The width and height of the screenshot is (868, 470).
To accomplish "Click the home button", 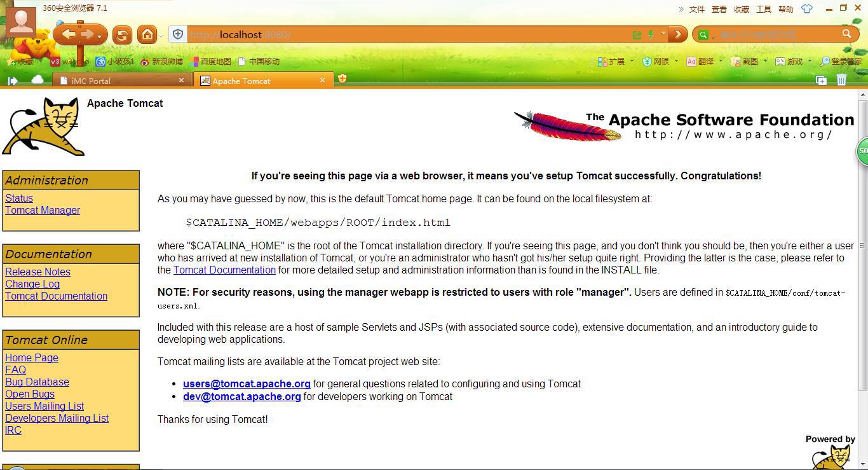I will click(x=147, y=34).
